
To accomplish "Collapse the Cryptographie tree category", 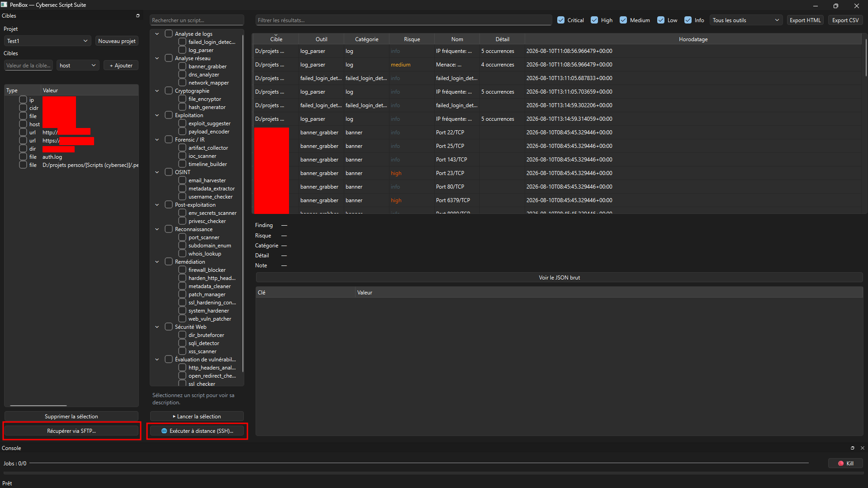I will coord(157,91).
